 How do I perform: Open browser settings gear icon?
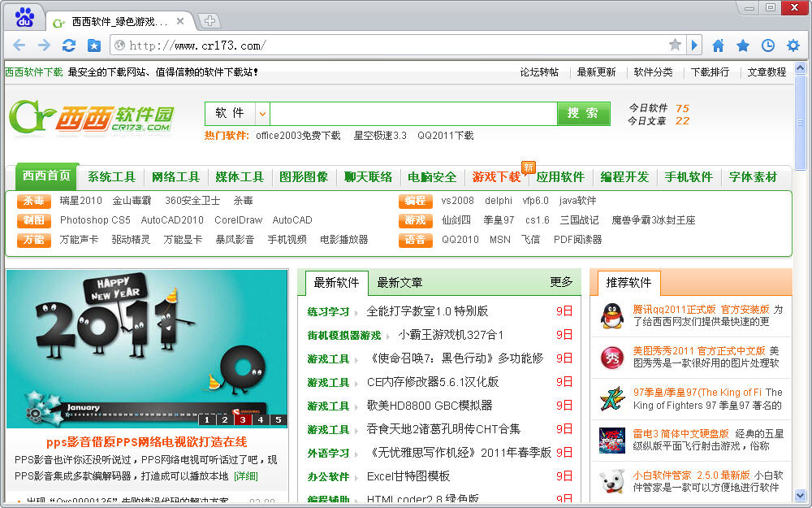[x=793, y=46]
